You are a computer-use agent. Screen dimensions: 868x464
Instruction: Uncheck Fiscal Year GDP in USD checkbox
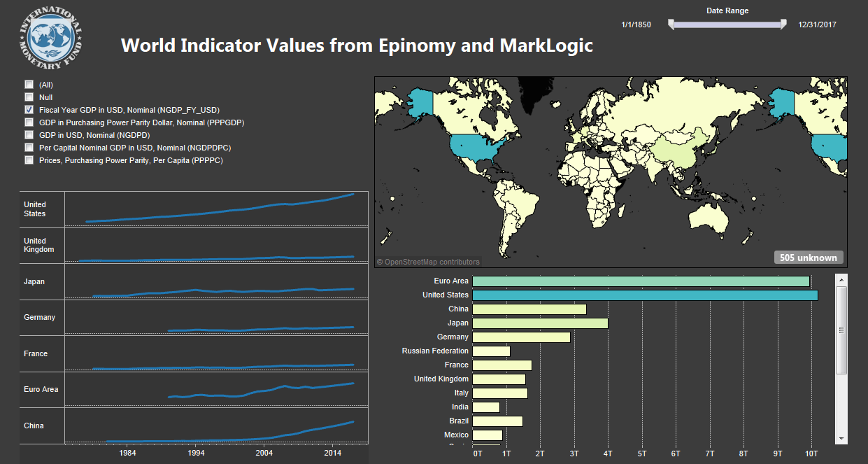29,110
